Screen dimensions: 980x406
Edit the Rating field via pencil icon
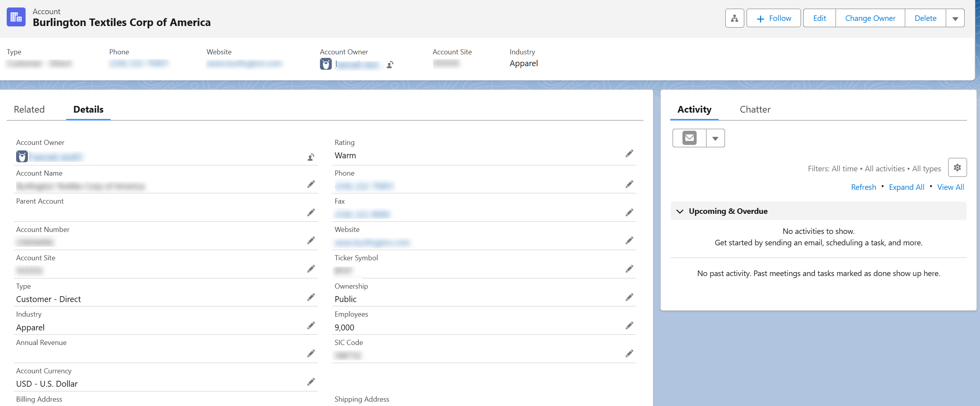[x=629, y=153]
